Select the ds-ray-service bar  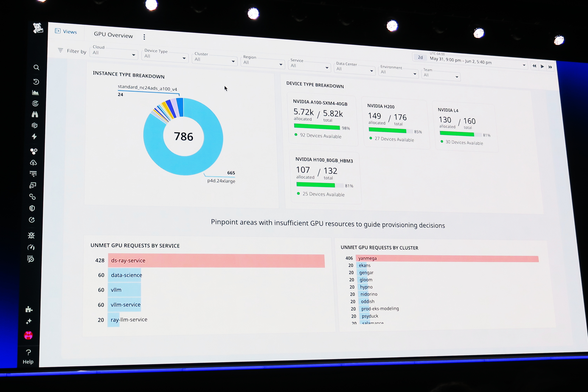tap(216, 261)
